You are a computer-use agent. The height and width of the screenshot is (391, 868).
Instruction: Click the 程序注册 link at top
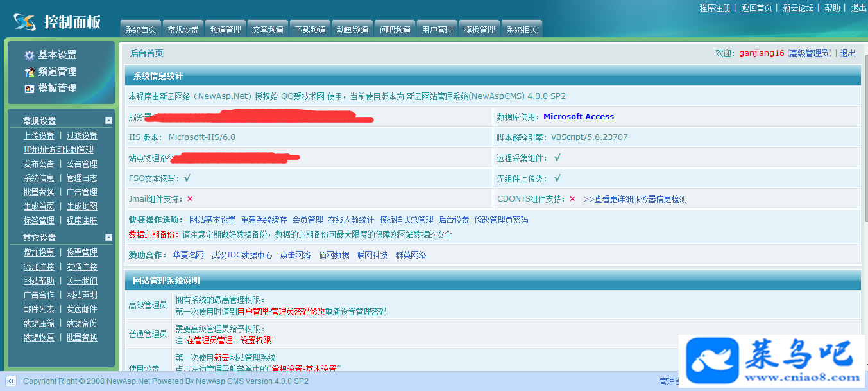point(715,8)
